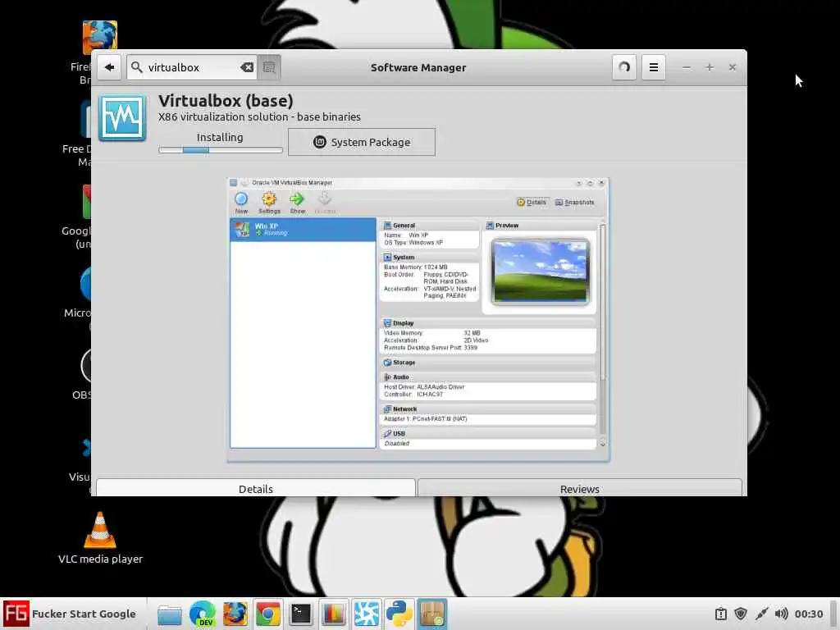Click the X86 virtualization solution description
This screenshot has height=630, width=840.
tap(259, 116)
